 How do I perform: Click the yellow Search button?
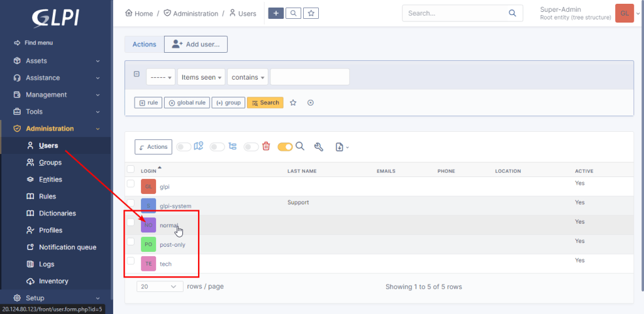click(265, 102)
